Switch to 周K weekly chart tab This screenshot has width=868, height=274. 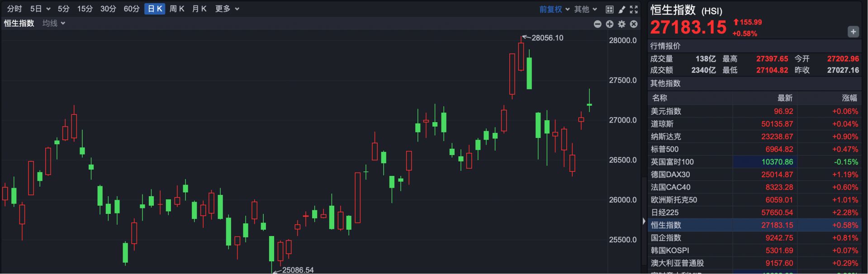coord(177,9)
